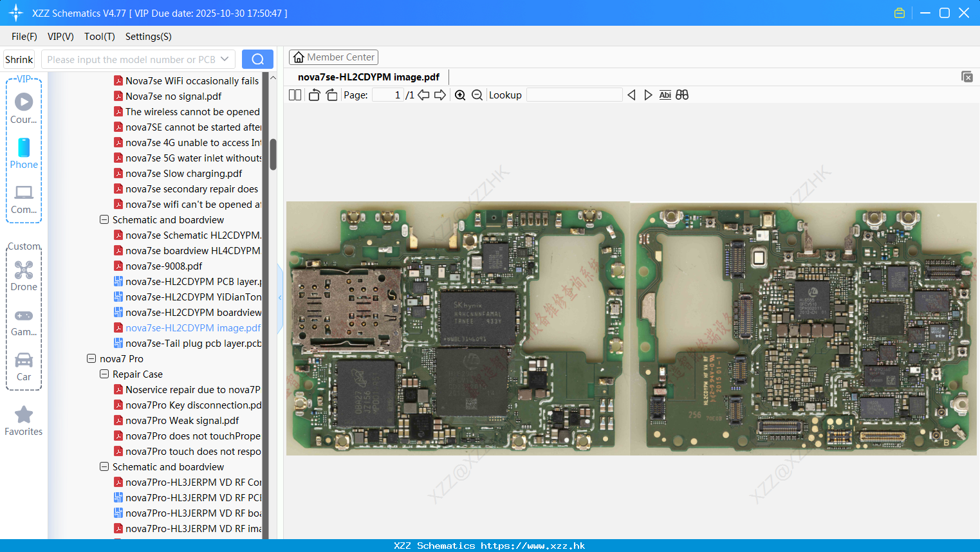This screenshot has height=552, width=980.
Task: Find previous lookup match triangle
Action: 631,95
